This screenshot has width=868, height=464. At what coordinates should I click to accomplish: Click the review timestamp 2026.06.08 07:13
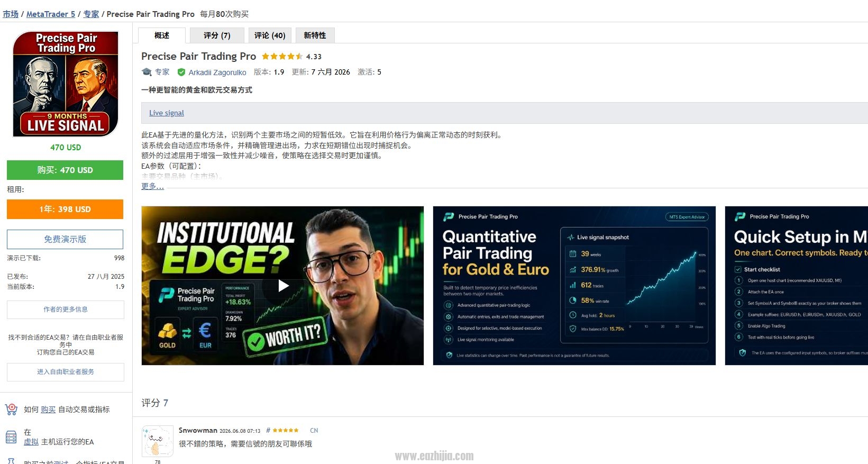240,431
